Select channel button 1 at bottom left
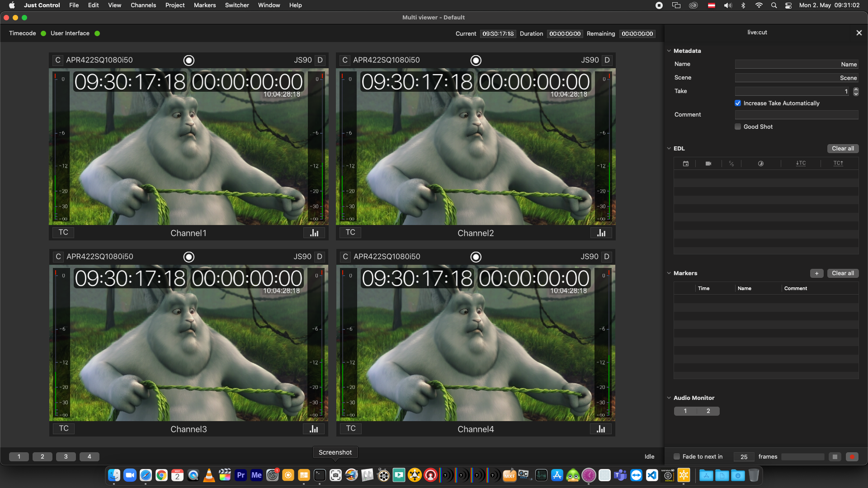 tap(19, 456)
